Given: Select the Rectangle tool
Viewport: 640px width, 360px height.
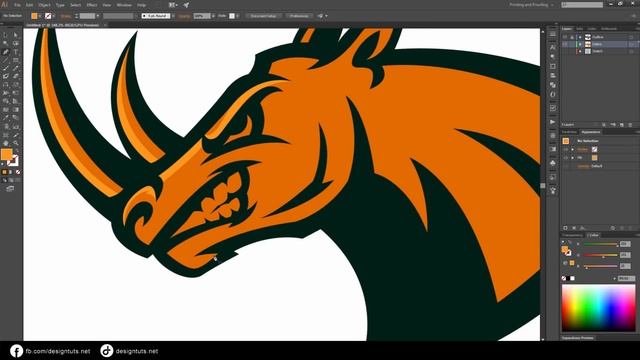Looking at the screenshot, I should coord(16,60).
